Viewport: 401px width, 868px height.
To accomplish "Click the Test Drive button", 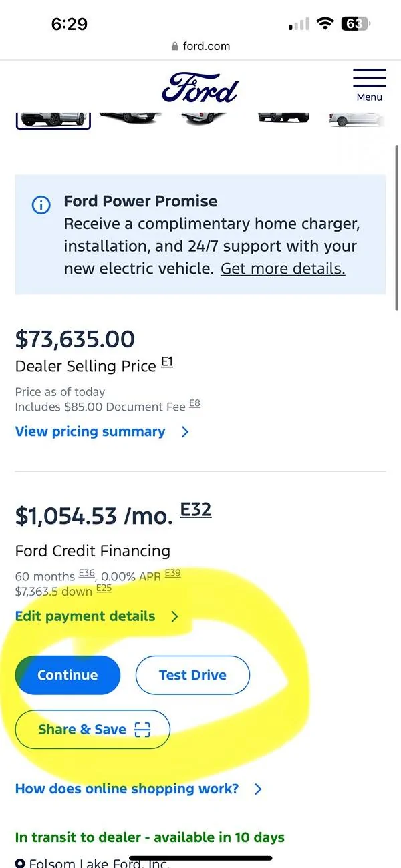I will click(x=192, y=675).
